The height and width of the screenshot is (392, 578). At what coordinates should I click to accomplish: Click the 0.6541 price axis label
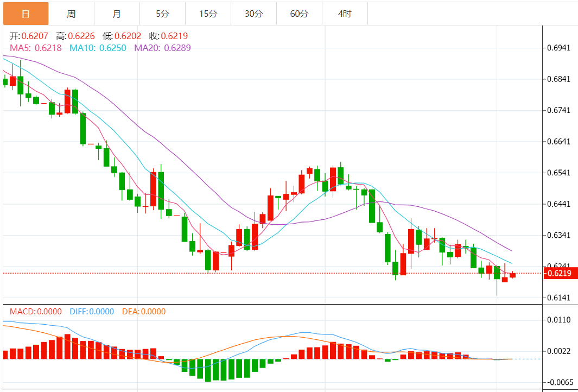[558, 173]
